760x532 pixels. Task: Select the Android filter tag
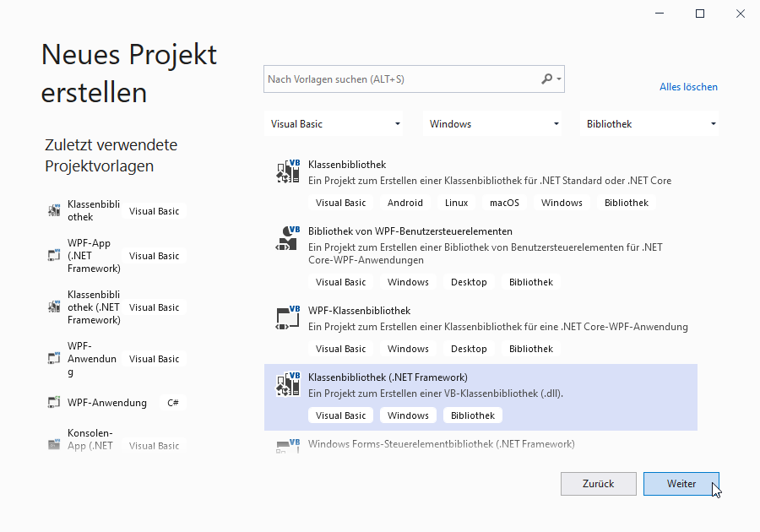pos(404,202)
